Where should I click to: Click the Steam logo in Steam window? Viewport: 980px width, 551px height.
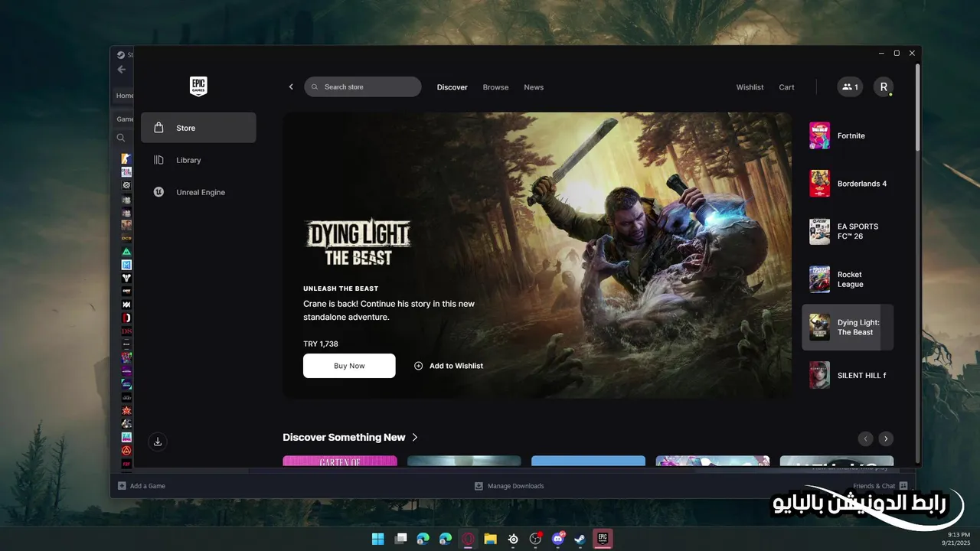pos(121,54)
